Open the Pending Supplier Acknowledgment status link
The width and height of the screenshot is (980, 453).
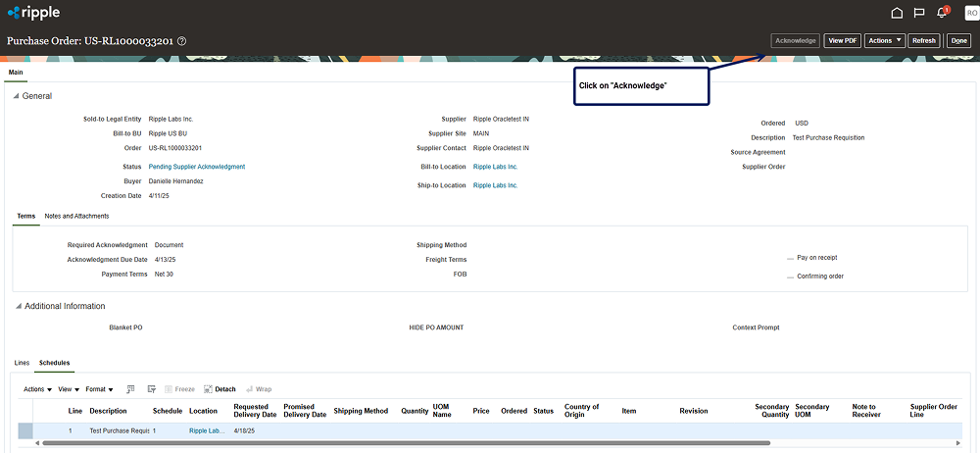[197, 167]
